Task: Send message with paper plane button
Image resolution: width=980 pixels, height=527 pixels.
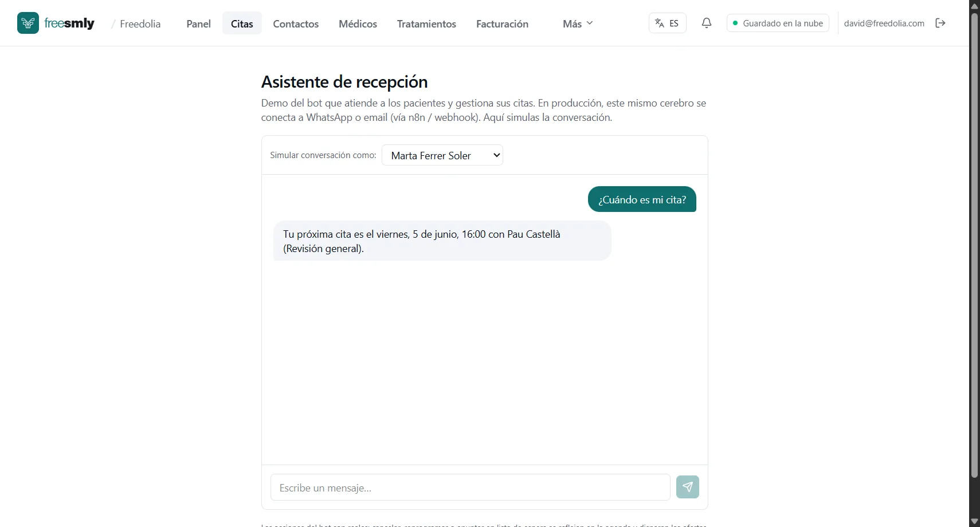Action: click(x=688, y=487)
